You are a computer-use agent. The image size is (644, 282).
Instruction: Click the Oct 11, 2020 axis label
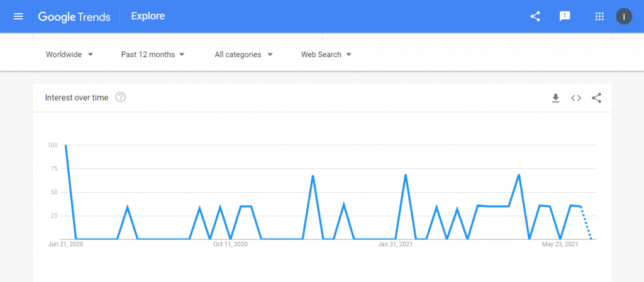coord(230,244)
